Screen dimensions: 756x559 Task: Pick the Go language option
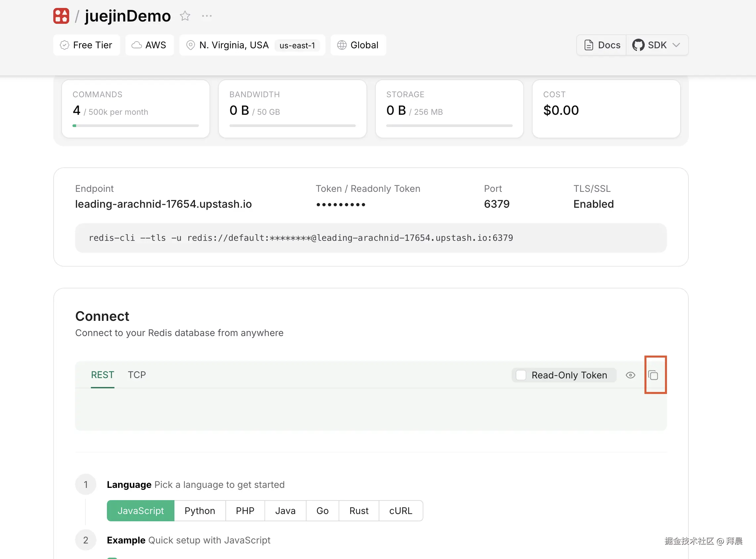(x=322, y=511)
